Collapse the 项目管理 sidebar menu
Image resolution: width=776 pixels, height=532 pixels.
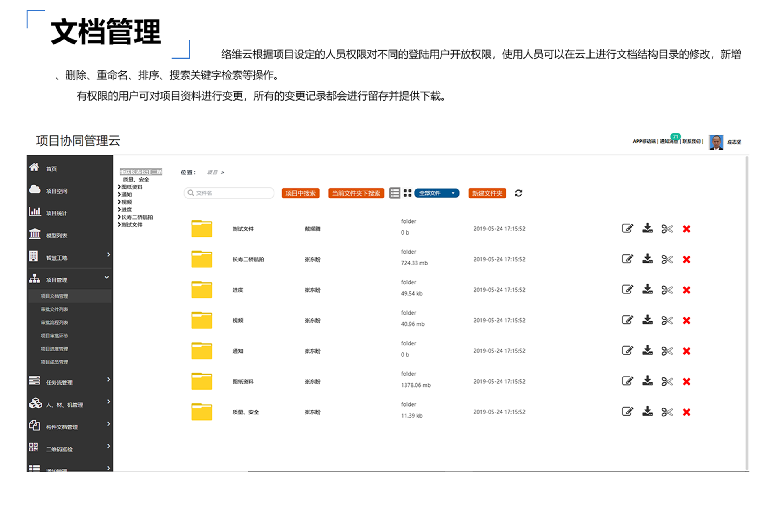(x=107, y=277)
